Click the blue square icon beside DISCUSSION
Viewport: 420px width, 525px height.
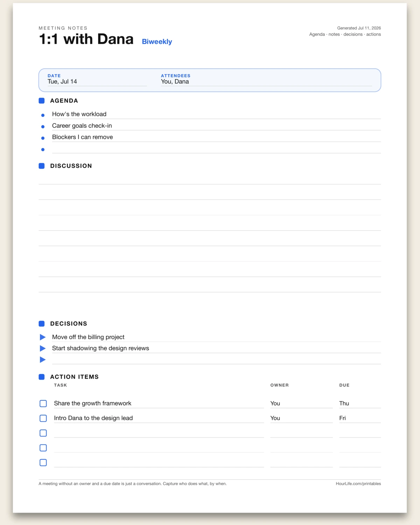click(42, 166)
